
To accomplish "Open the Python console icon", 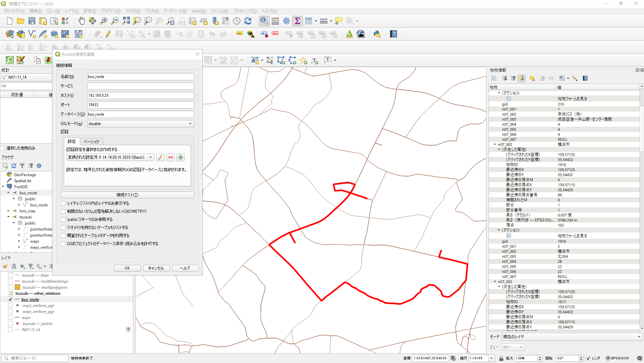I will point(377,34).
